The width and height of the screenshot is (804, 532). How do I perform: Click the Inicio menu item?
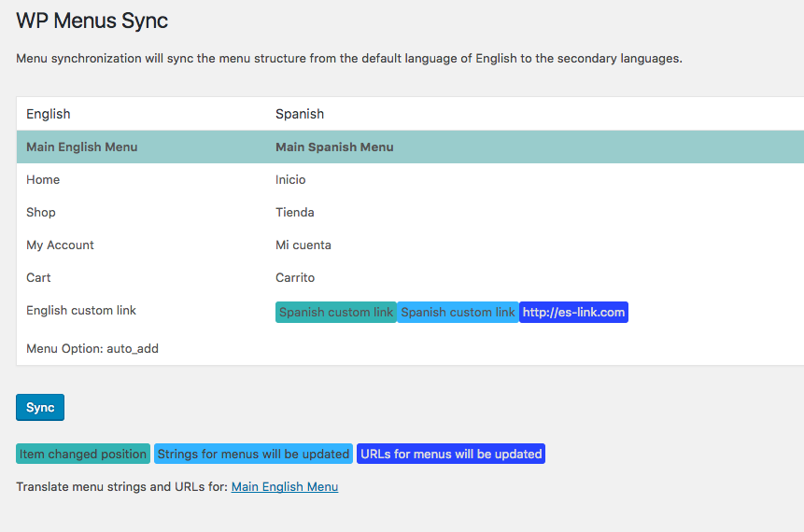tap(290, 179)
